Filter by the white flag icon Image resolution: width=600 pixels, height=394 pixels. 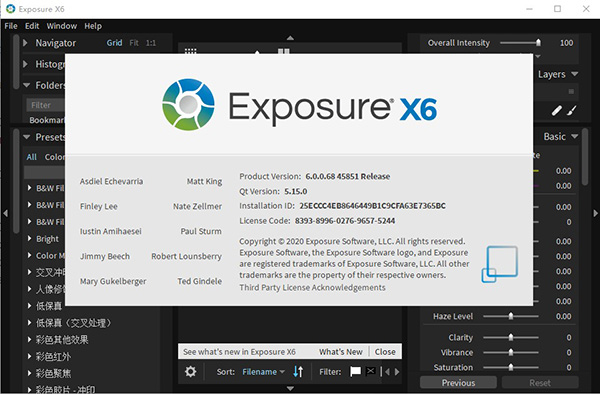[x=355, y=371]
